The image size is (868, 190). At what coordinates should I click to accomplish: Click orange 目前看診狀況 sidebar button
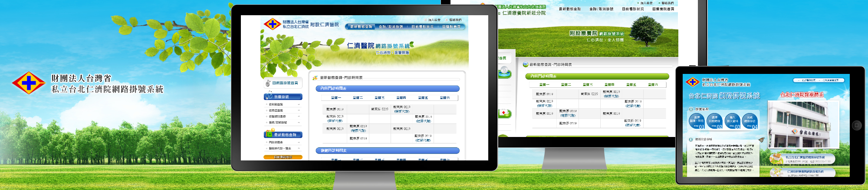click(x=283, y=157)
